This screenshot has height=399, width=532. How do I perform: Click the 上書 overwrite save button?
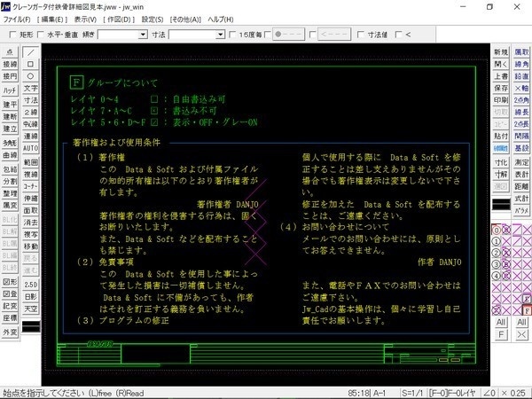501,76
